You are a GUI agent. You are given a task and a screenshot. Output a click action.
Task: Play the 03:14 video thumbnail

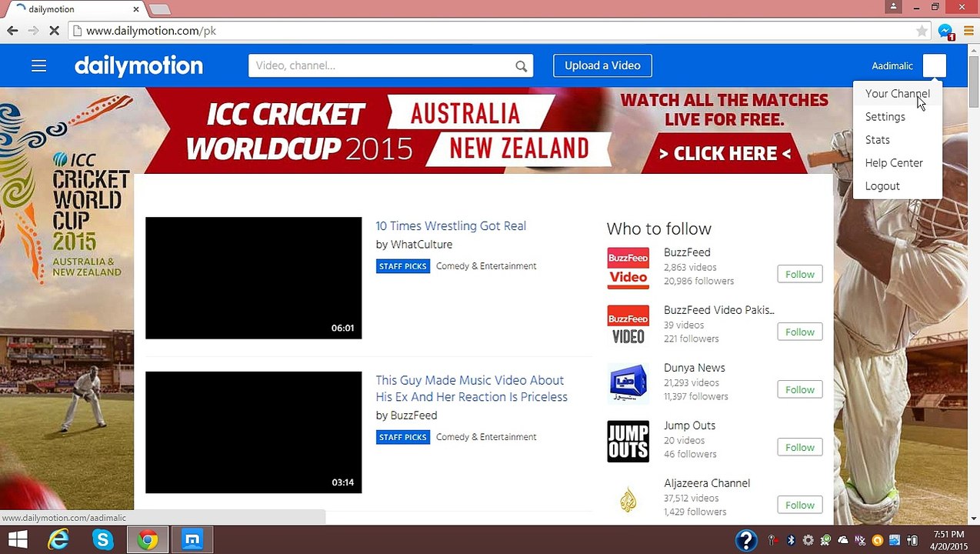[x=253, y=432]
